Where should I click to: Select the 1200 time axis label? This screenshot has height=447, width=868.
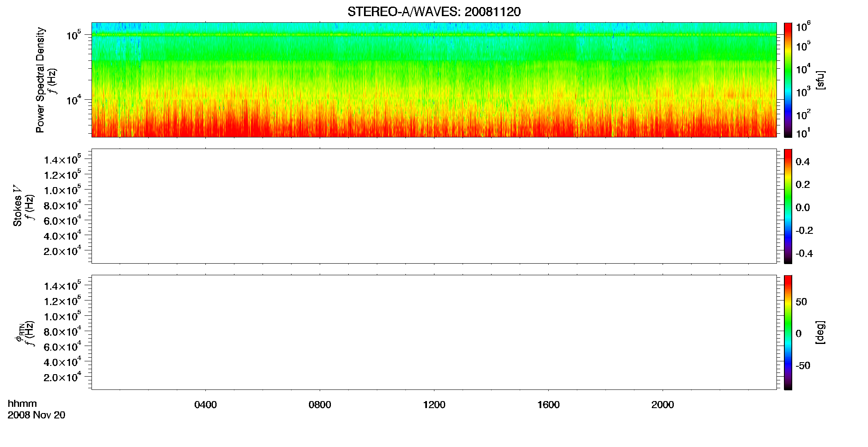click(x=434, y=405)
